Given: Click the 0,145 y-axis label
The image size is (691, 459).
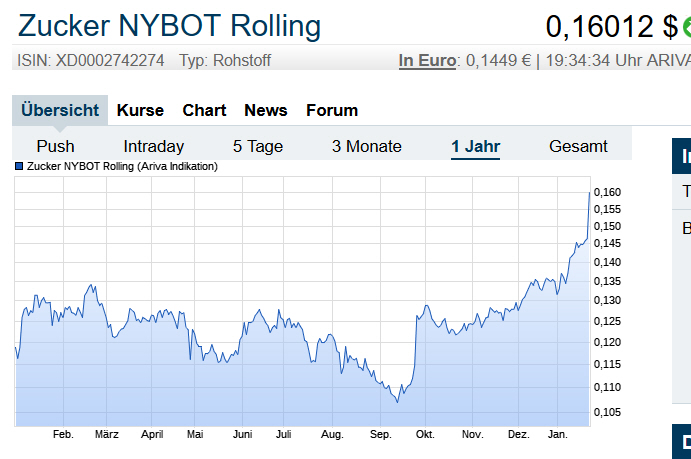Looking at the screenshot, I should 607,243.
